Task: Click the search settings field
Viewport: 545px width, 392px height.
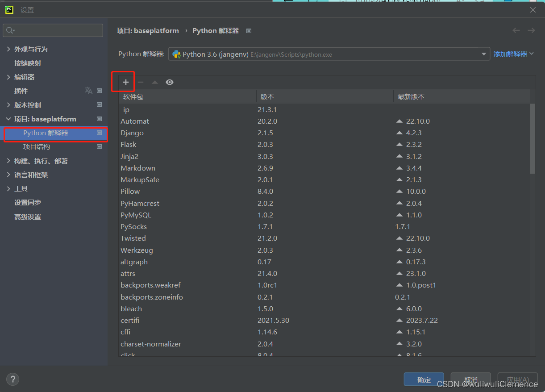Action: 53,30
